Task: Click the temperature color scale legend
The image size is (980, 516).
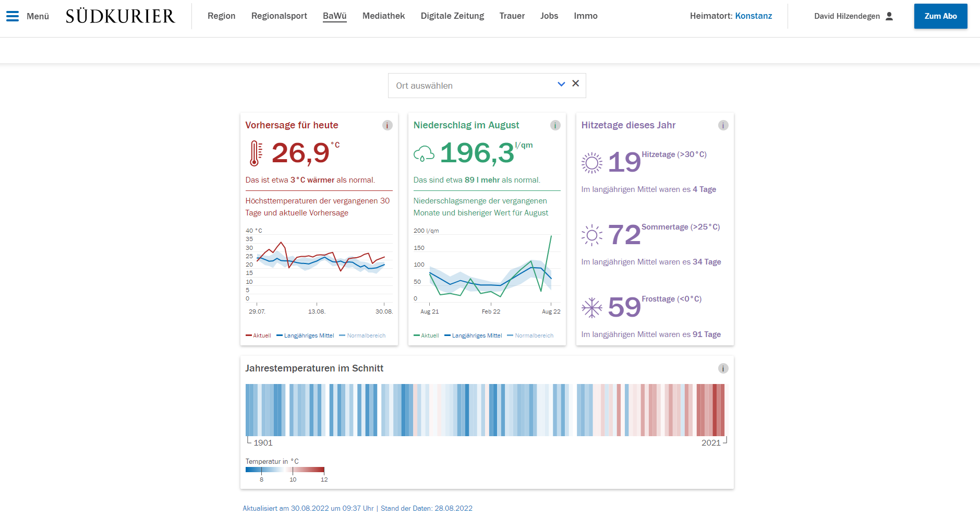Action: tap(285, 470)
